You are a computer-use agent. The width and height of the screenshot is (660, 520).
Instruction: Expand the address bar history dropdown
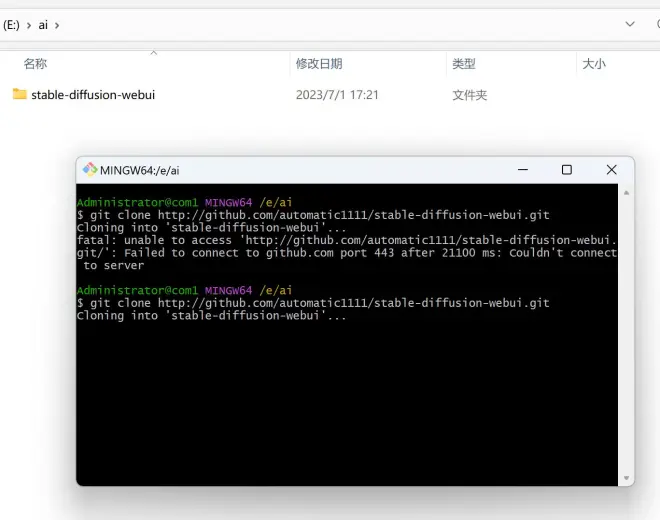[x=630, y=24]
